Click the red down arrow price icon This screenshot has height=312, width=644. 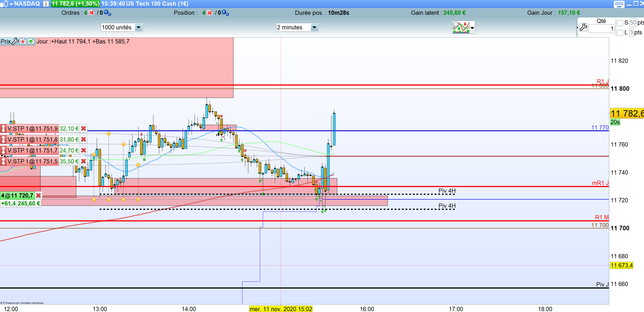click(23, 41)
